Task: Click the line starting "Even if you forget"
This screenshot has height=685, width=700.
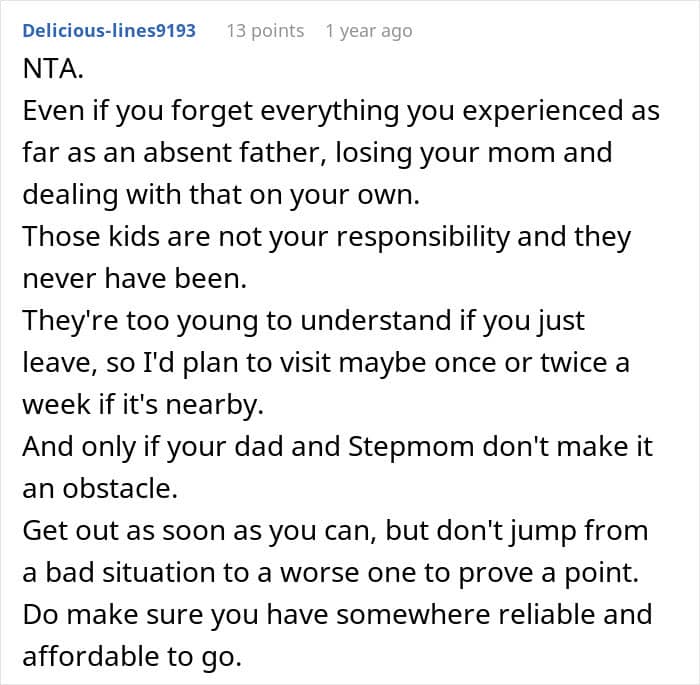Action: [x=340, y=112]
